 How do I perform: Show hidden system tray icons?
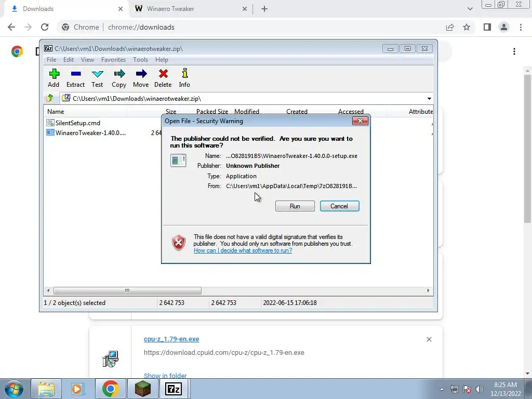pos(442,389)
